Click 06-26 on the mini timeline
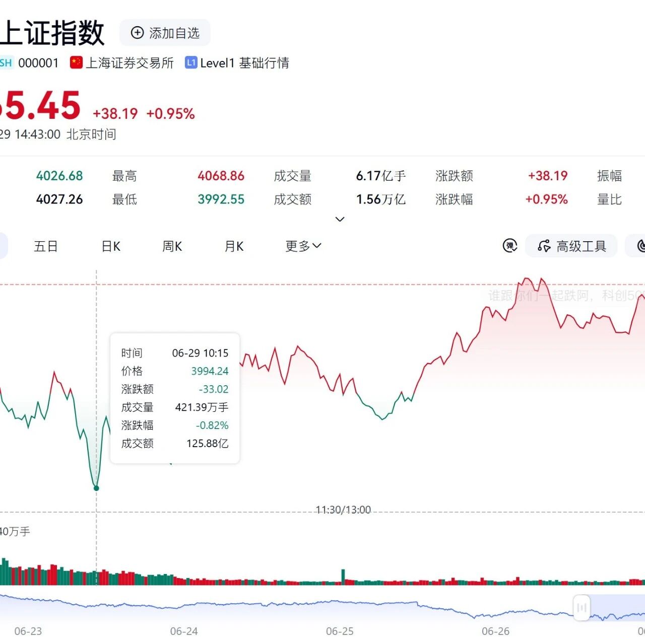The height and width of the screenshot is (644, 645). click(496, 631)
